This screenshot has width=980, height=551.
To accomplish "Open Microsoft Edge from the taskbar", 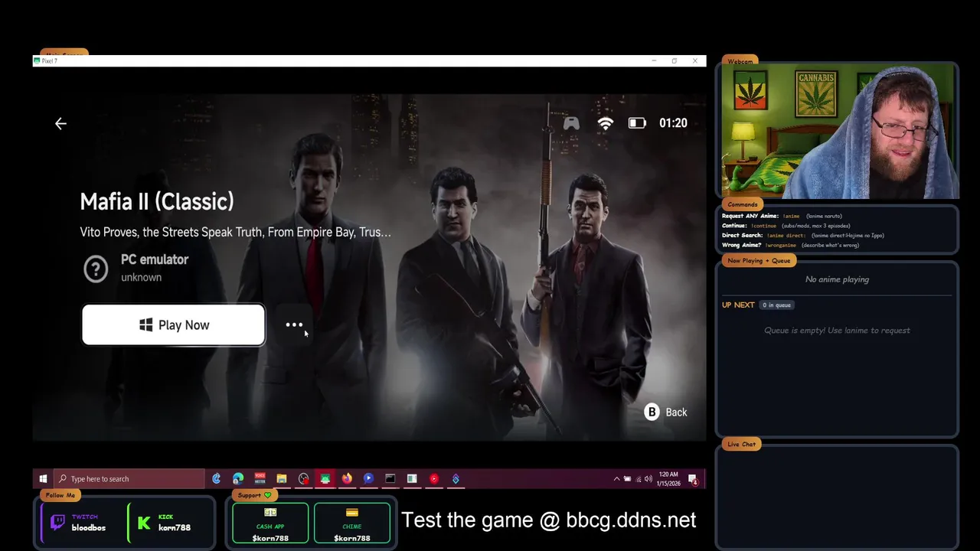I will (x=238, y=479).
